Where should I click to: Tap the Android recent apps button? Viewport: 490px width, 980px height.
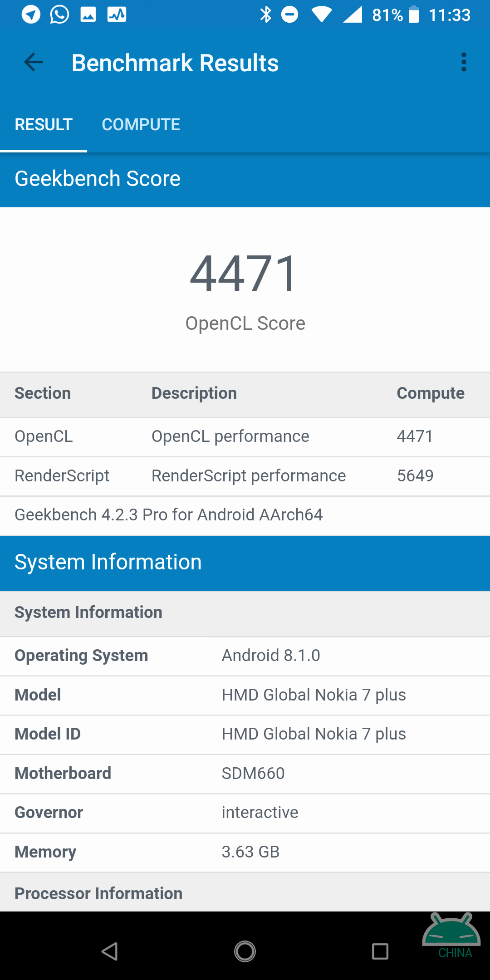tap(380, 951)
